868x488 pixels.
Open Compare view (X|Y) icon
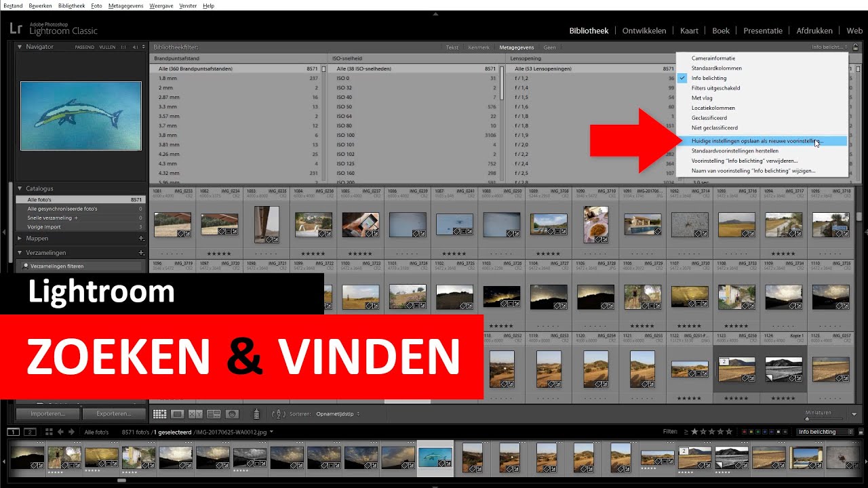195,413
